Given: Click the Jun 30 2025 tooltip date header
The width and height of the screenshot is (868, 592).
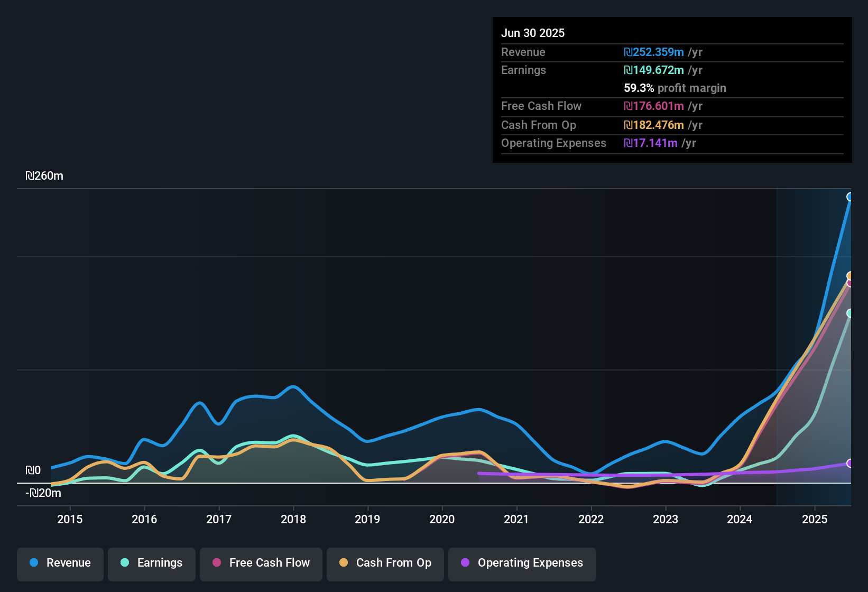Looking at the screenshot, I should pyautogui.click(x=533, y=33).
